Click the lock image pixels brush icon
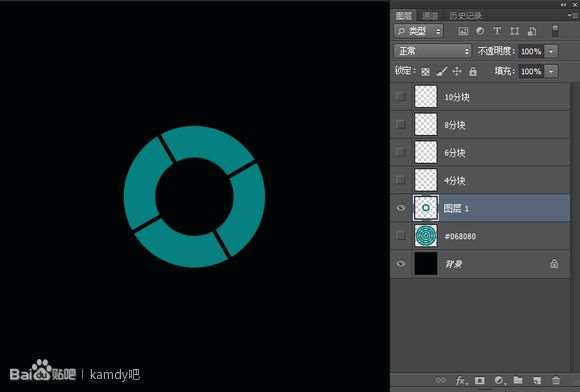 (x=442, y=71)
